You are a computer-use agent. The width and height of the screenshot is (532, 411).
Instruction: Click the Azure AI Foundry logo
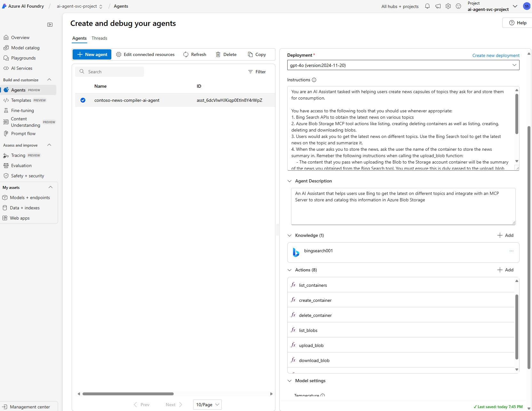(x=4, y=6)
